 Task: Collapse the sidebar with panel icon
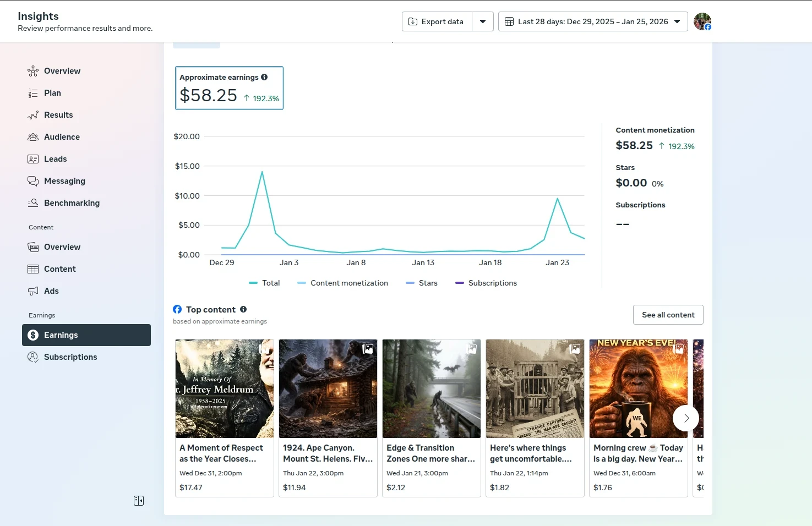tap(139, 501)
